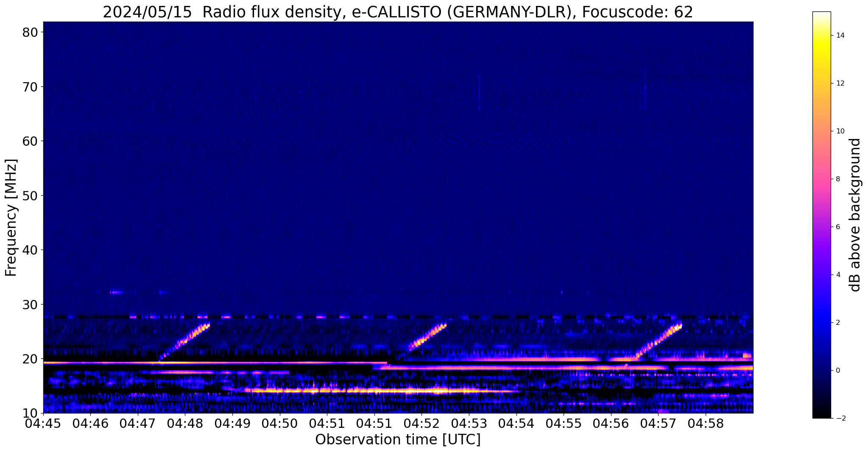Screen dimensions: 868x452
Task: Click the time tick label 04:50
Action: point(280,424)
